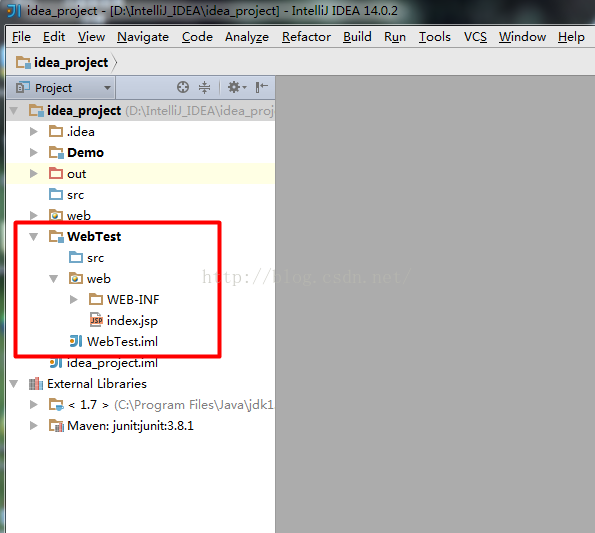595x533 pixels.
Task: Open the Project view type dropdown arrow
Action: 107,88
